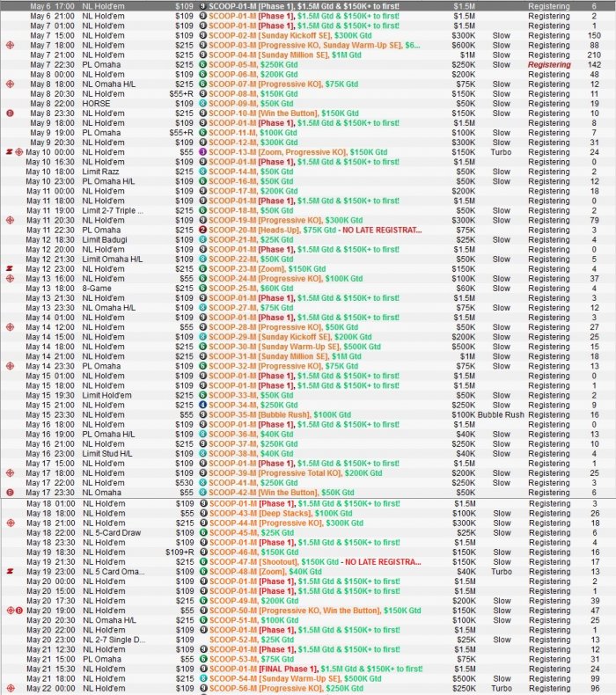This screenshot has width=616, height=695.
Task: Select SCOOP-17-M, $200K Gtd tournament
Action: [x=253, y=191]
